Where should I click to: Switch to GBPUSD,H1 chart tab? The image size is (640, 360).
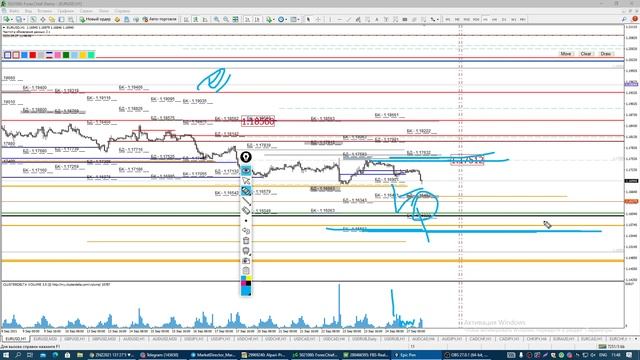(74, 339)
